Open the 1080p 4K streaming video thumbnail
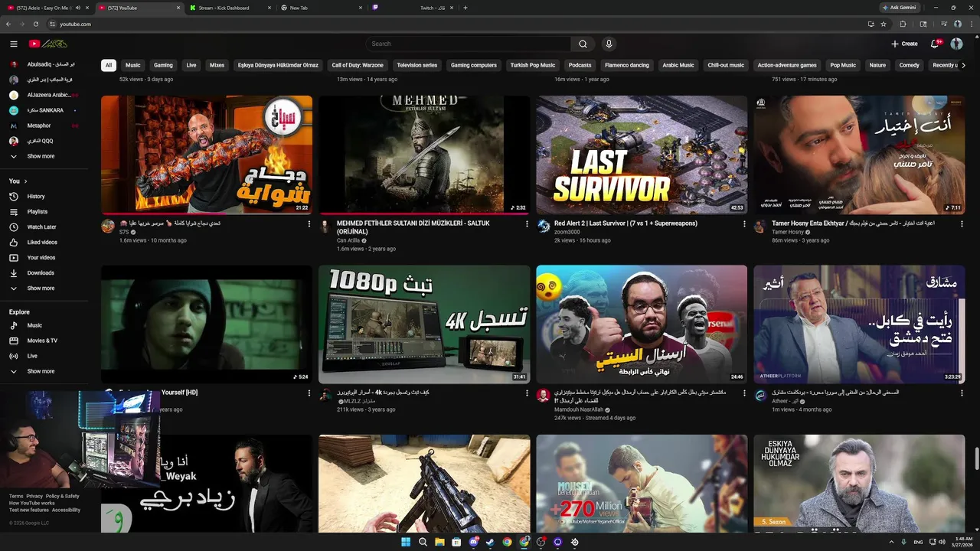This screenshot has width=980, height=551. pos(424,324)
